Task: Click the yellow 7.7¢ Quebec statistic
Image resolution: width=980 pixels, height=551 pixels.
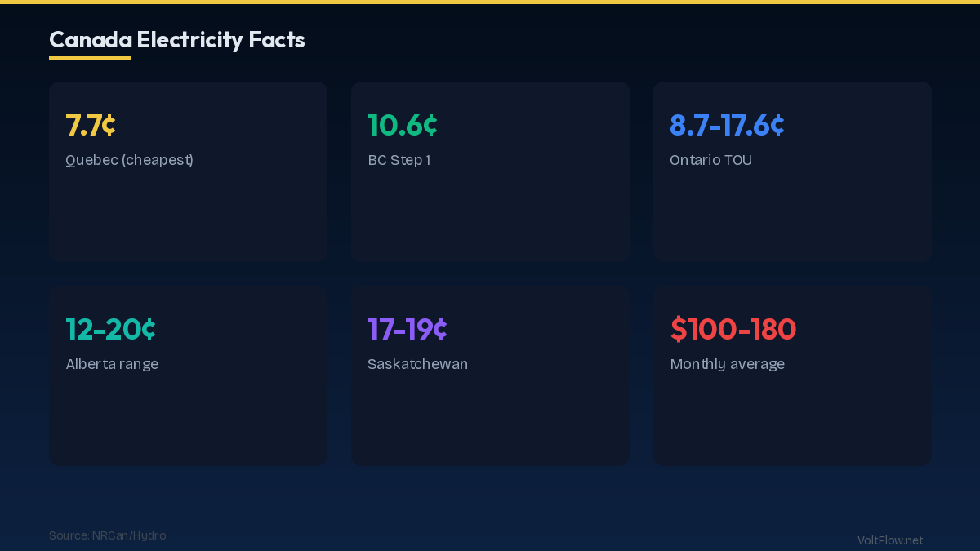Action: [x=90, y=126]
